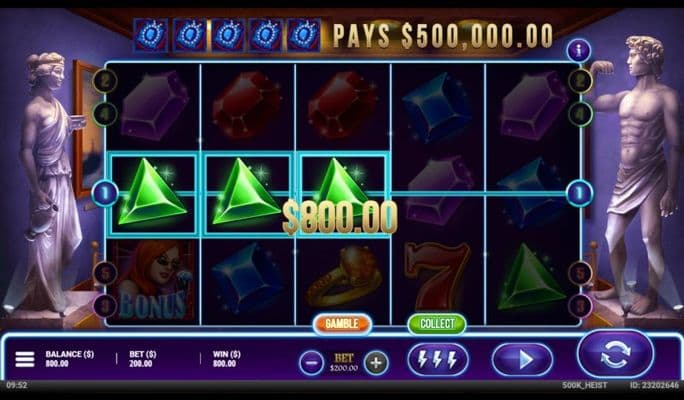
Task: Click the first green emerald on the payline
Action: [153, 192]
